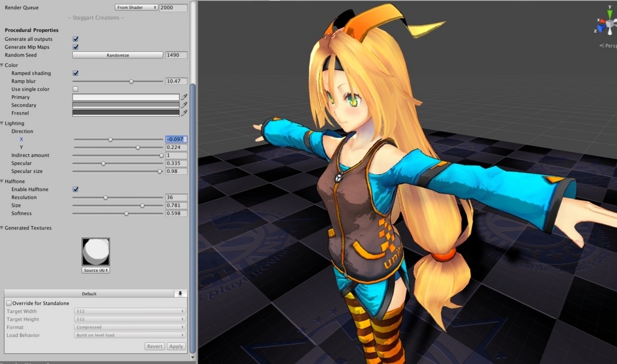Viewport: 617px width, 364px height.
Task: Open Target Height dropdown
Action: tap(130, 319)
